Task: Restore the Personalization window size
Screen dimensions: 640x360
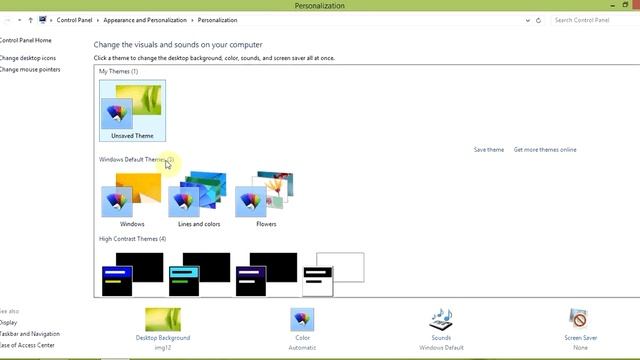Action: (x=625, y=5)
